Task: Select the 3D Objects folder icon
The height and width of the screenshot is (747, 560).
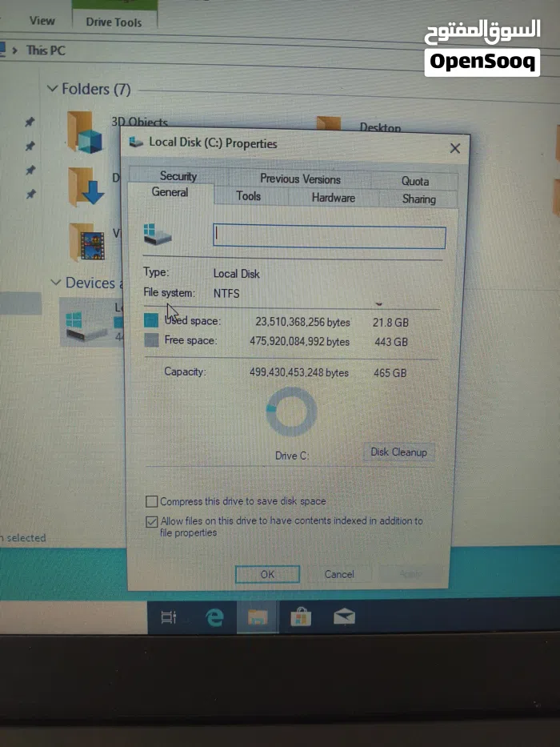Action: 85,132
